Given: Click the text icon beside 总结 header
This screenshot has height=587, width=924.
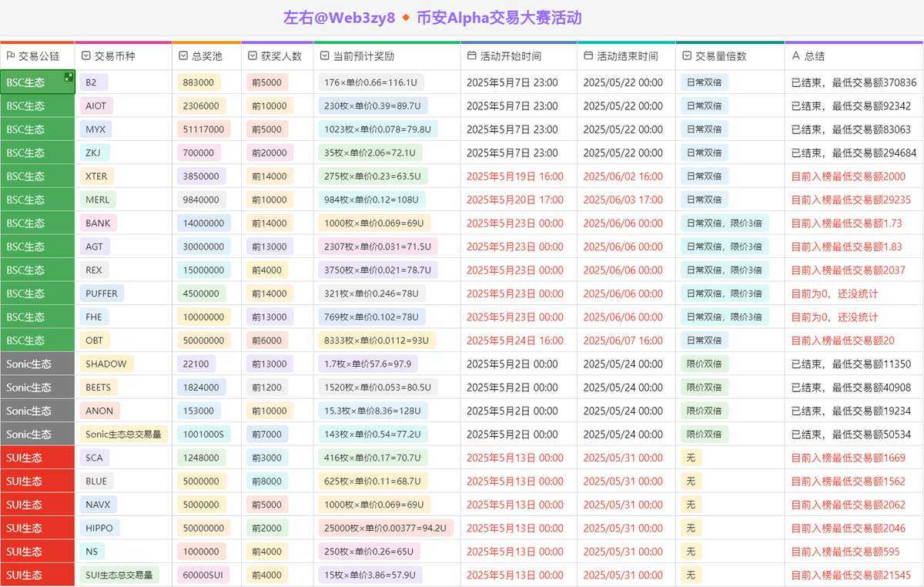Looking at the screenshot, I should click(x=796, y=56).
